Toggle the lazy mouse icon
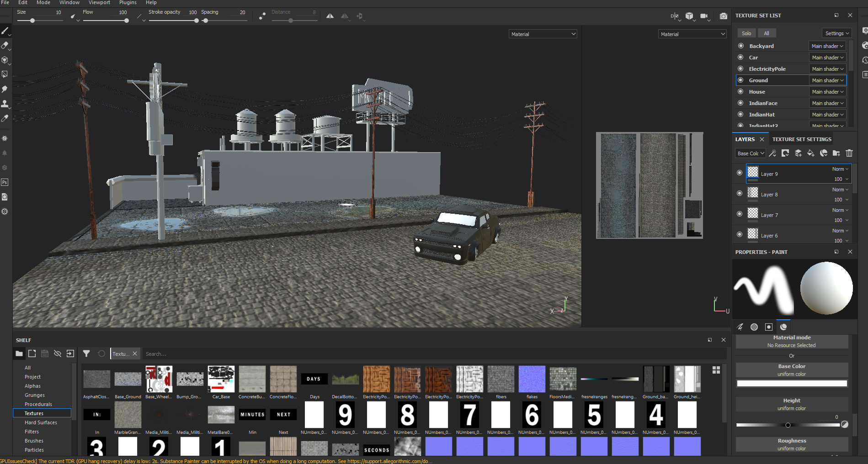Screen dimensions: 868x464 coord(262,16)
